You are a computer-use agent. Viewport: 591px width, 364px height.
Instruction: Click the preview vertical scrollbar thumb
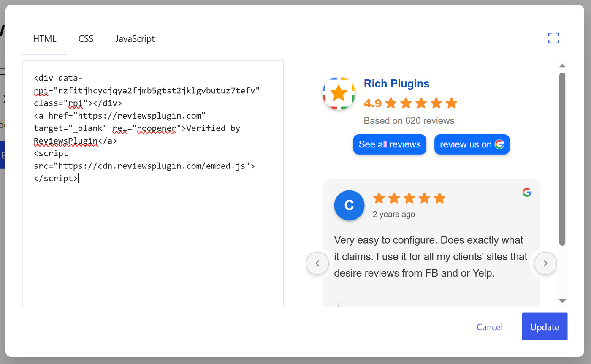pos(562,159)
